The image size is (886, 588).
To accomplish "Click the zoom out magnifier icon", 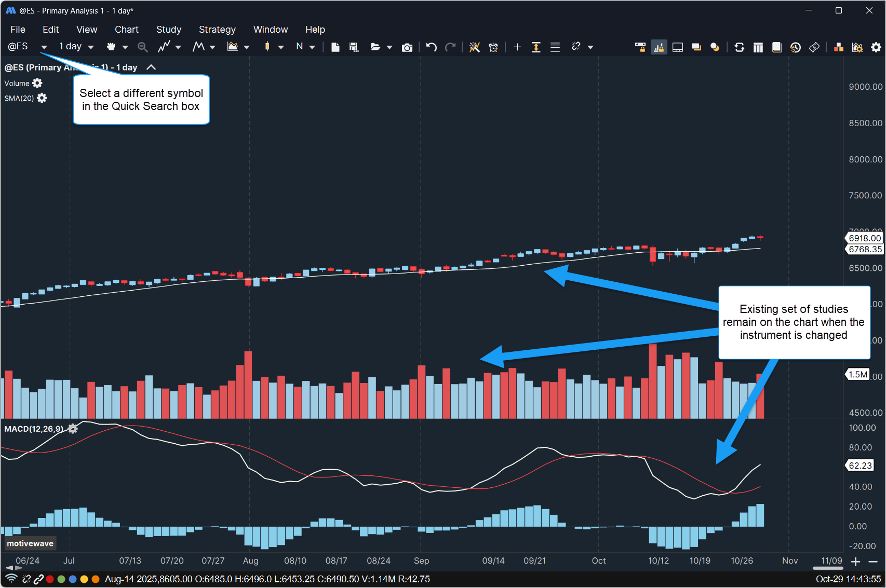I will [142, 47].
